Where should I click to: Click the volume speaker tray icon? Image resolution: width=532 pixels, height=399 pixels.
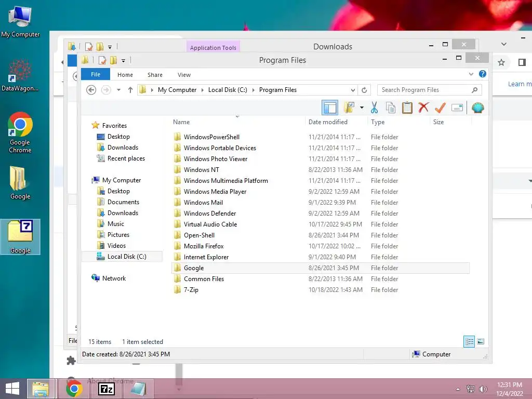[483, 389]
